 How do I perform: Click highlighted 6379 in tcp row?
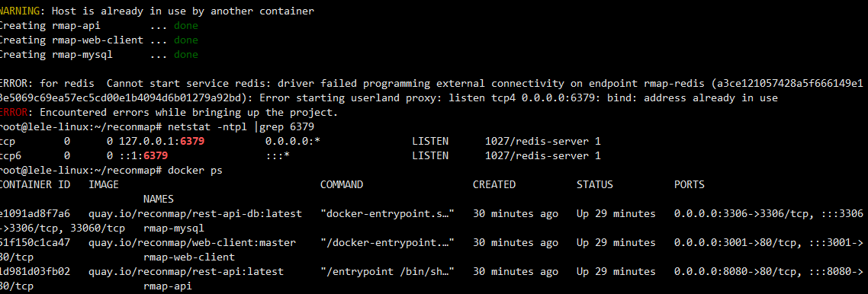pos(193,142)
